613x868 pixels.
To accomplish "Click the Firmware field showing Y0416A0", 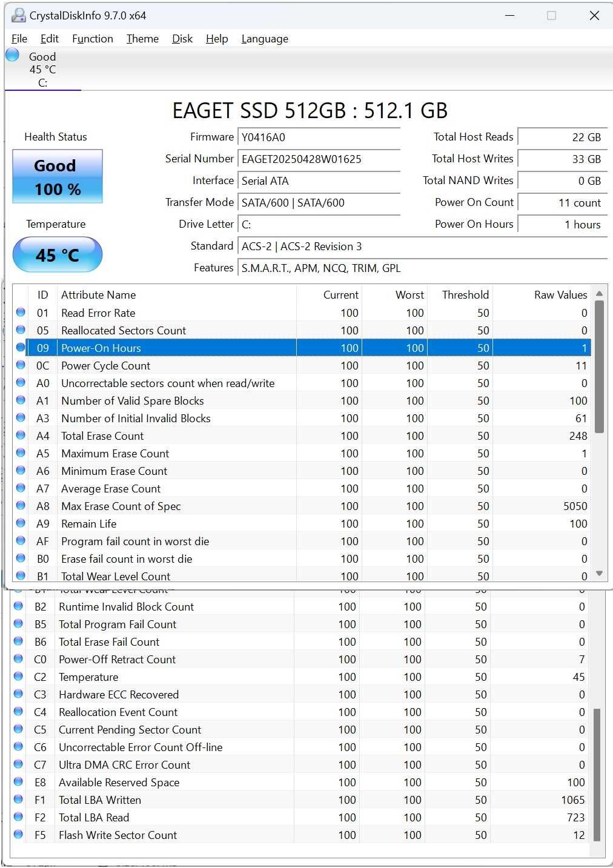I will coord(319,137).
